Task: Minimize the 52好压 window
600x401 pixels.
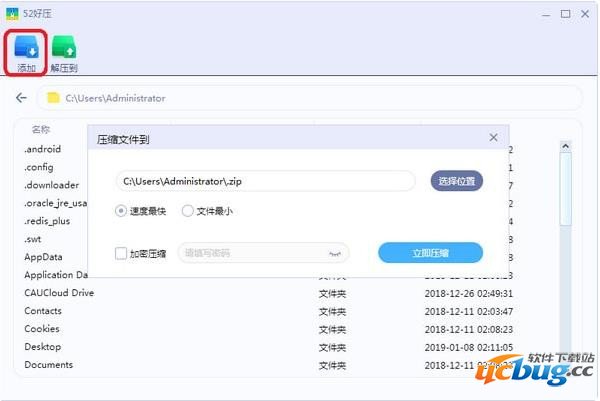Action: pos(546,15)
